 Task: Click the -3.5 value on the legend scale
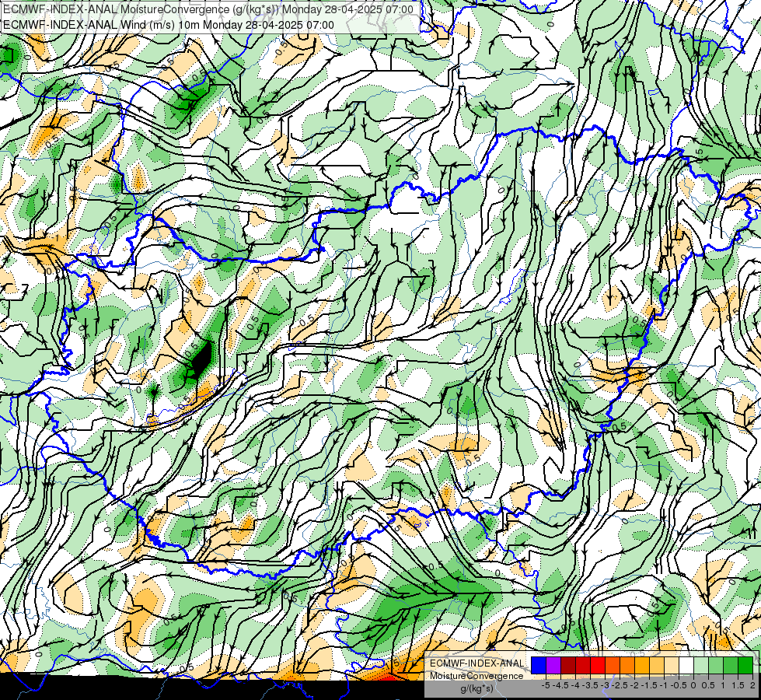(x=590, y=685)
